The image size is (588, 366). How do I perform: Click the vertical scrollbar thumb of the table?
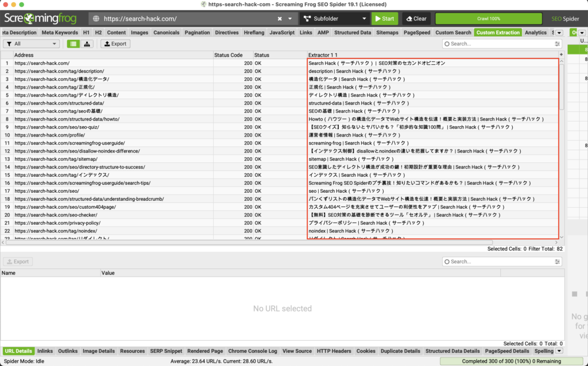[562, 87]
